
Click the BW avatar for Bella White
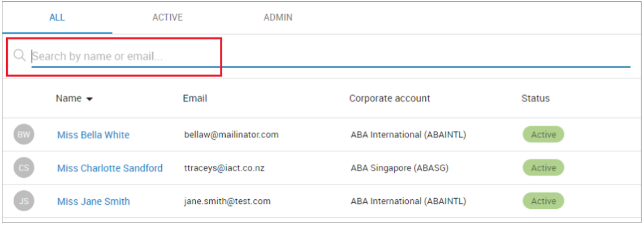pyautogui.click(x=24, y=135)
